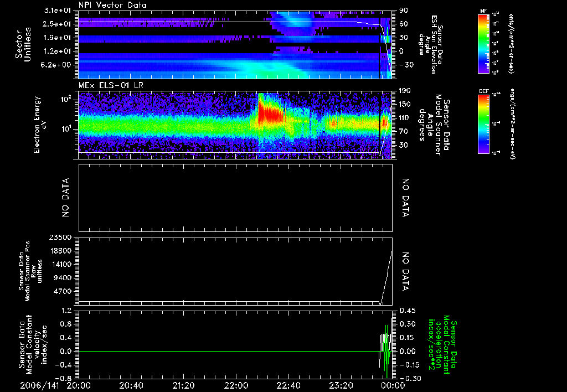Click the '1.2e+01' sector tick value
The width and height of the screenshot is (567, 392).
57,51
